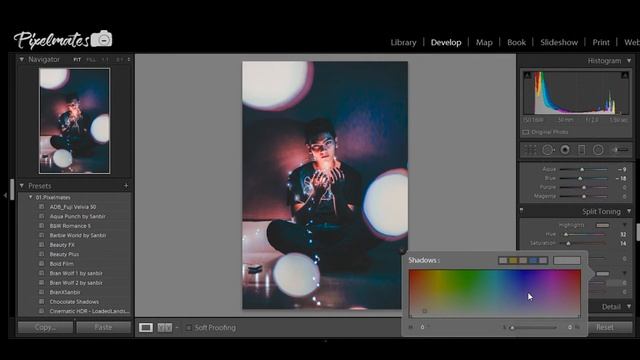640x360 pixels.
Task: Toggle histogram shadow clipping indicator
Action: click(527, 75)
